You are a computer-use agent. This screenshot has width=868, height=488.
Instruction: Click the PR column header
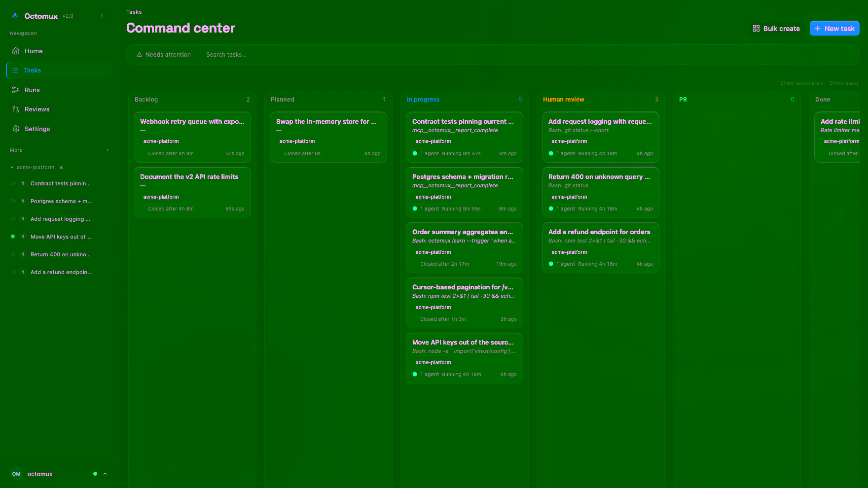(x=683, y=100)
